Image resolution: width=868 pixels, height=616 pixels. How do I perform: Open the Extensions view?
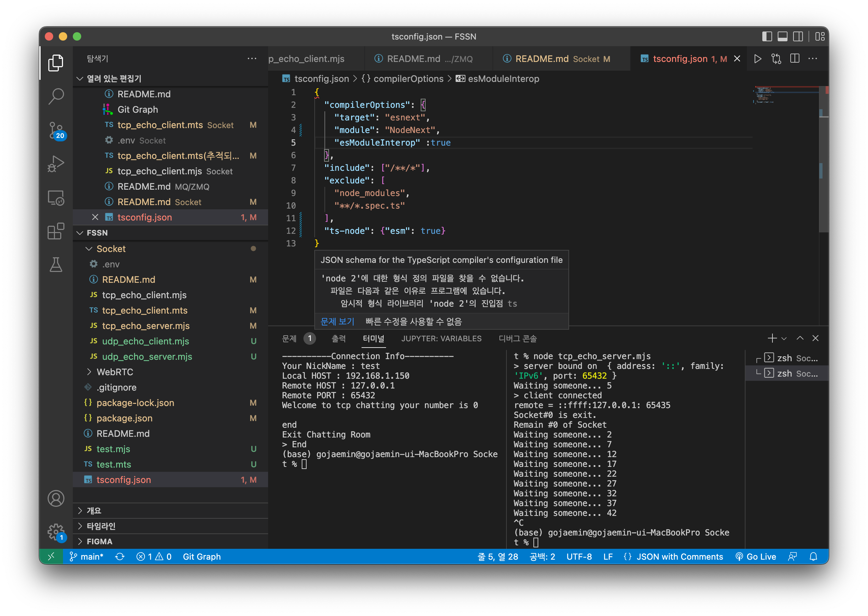click(56, 231)
